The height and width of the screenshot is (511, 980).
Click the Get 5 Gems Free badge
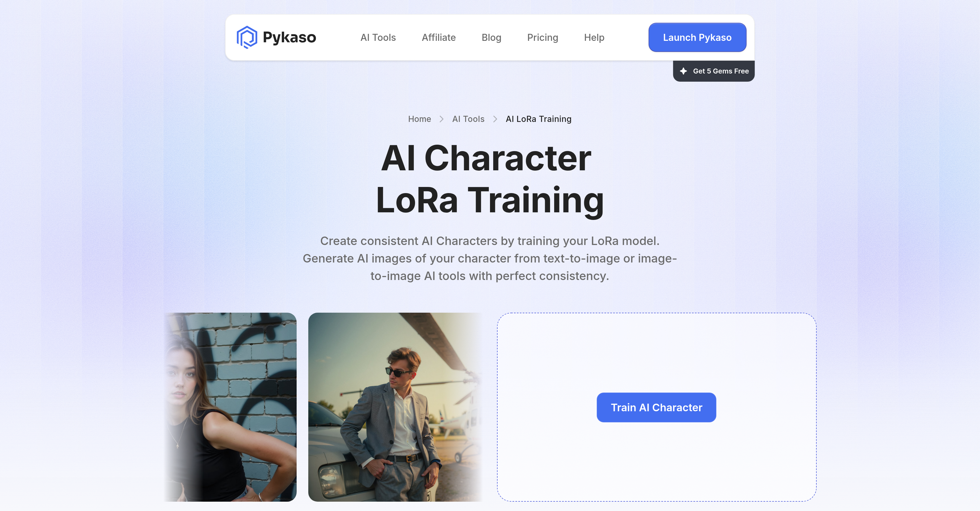[713, 71]
